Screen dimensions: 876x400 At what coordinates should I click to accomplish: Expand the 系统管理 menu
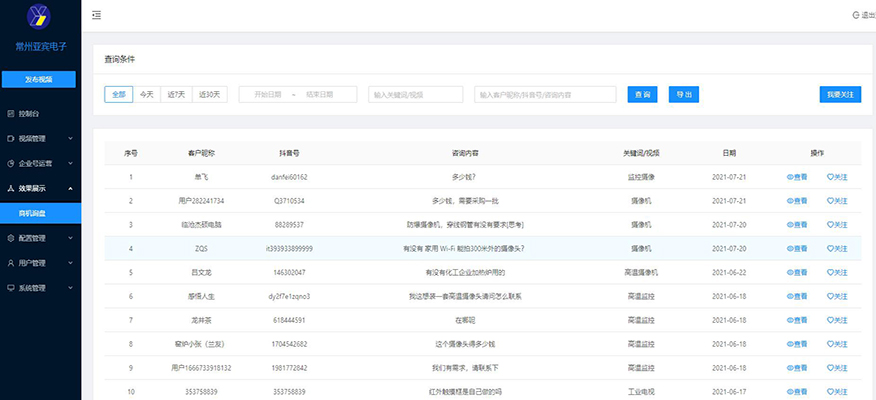[x=40, y=288]
